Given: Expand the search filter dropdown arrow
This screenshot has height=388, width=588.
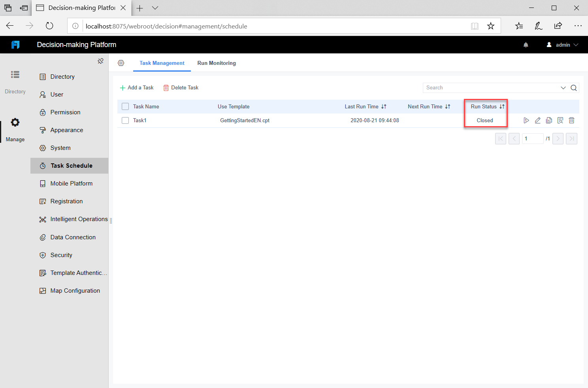Looking at the screenshot, I should [563, 88].
